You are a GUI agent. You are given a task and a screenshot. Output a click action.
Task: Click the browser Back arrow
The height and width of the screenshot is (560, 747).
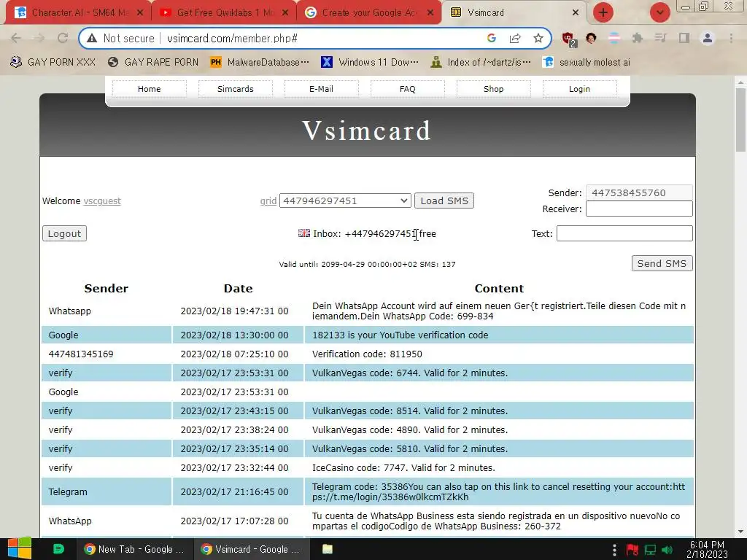[x=16, y=38]
